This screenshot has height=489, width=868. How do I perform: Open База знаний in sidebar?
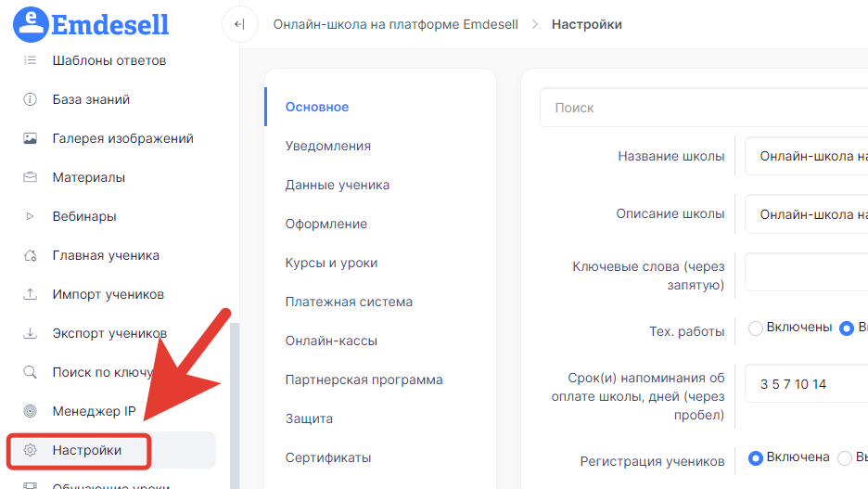pos(91,99)
